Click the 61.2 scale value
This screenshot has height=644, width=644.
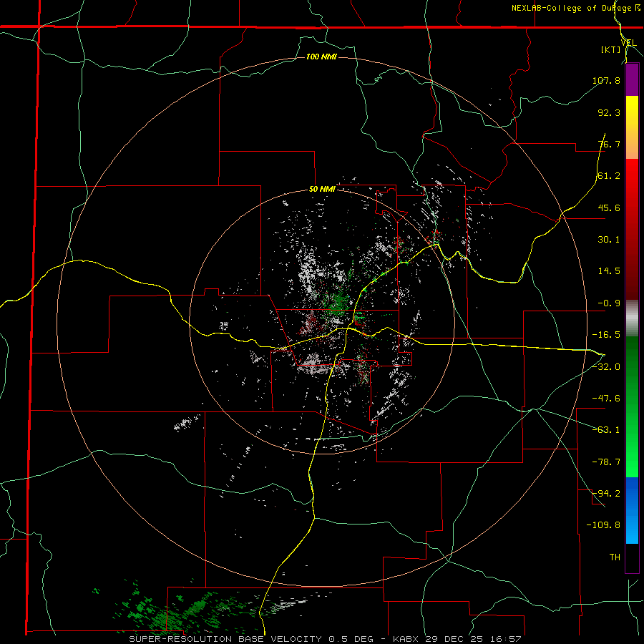[x=609, y=176]
